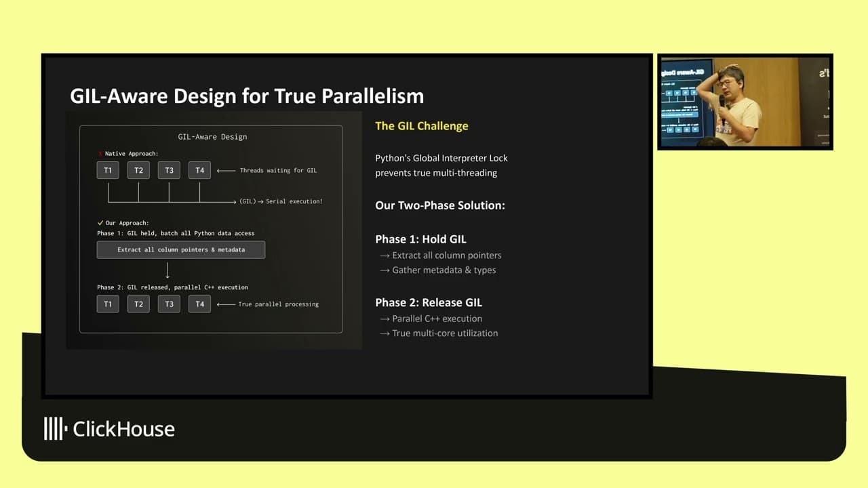Click the Phase 2: Release GIL heading

click(429, 302)
